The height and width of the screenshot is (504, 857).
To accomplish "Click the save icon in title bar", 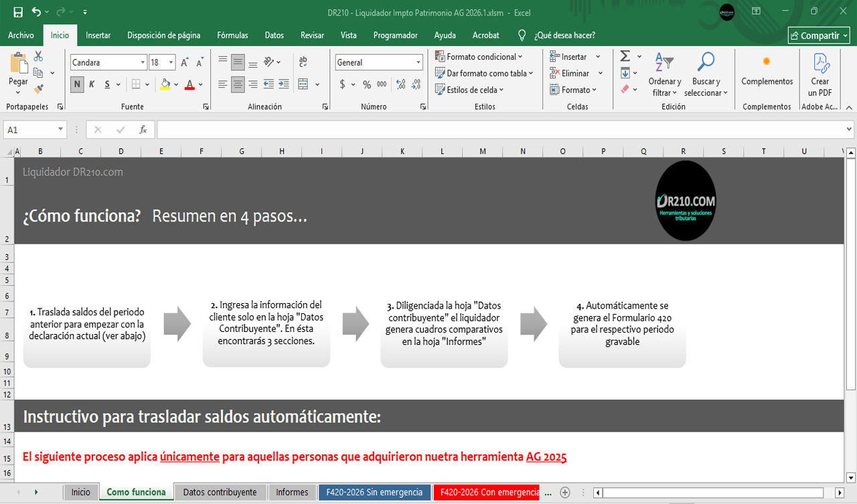I will pyautogui.click(x=18, y=12).
